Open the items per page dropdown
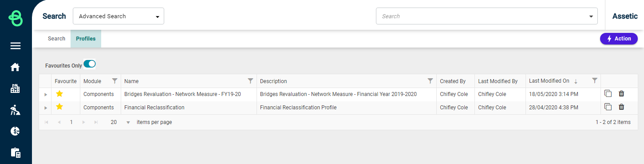 pos(120,122)
